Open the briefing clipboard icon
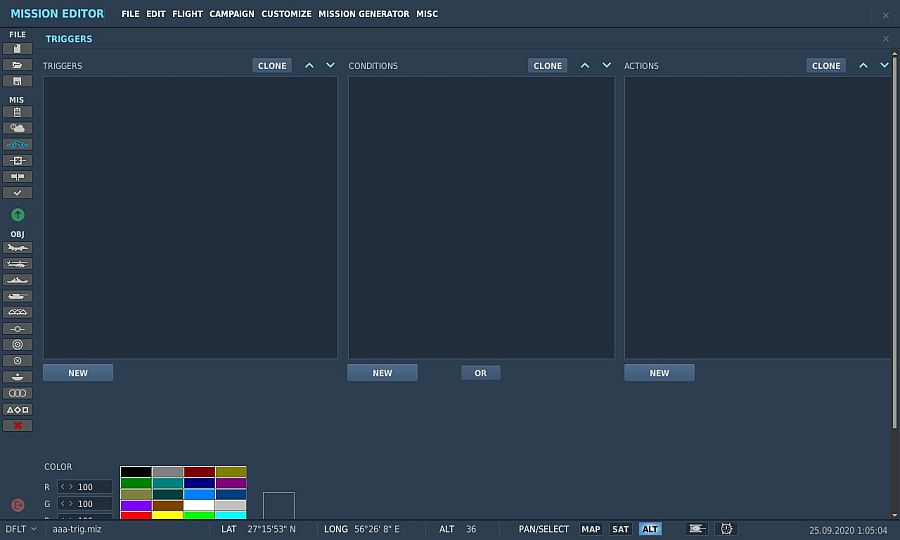This screenshot has width=900, height=540. pyautogui.click(x=17, y=112)
